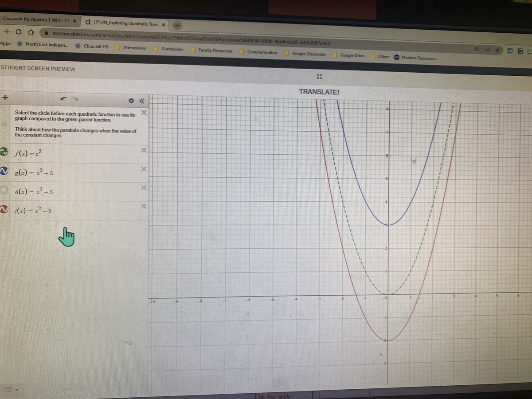
Task: Hide the g(x) = x² + 3 graph
Action: (4, 169)
